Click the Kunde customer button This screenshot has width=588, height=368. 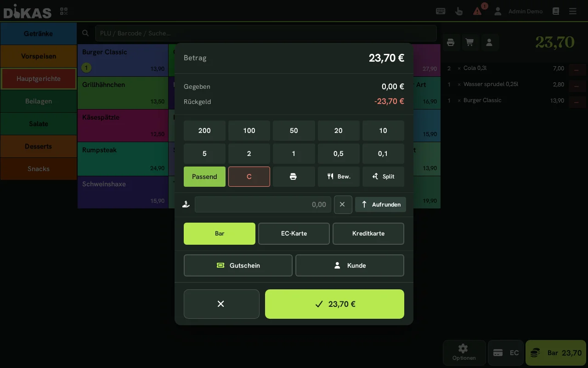(350, 265)
